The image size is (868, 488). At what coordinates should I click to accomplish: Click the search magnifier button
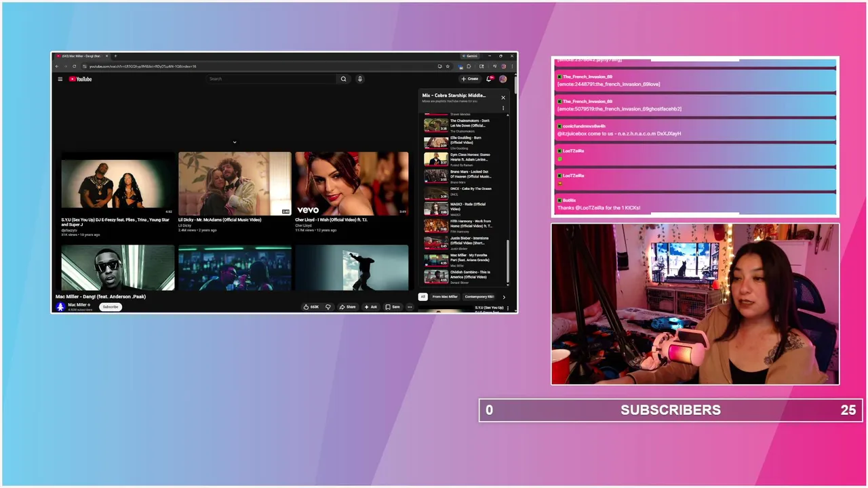343,79
